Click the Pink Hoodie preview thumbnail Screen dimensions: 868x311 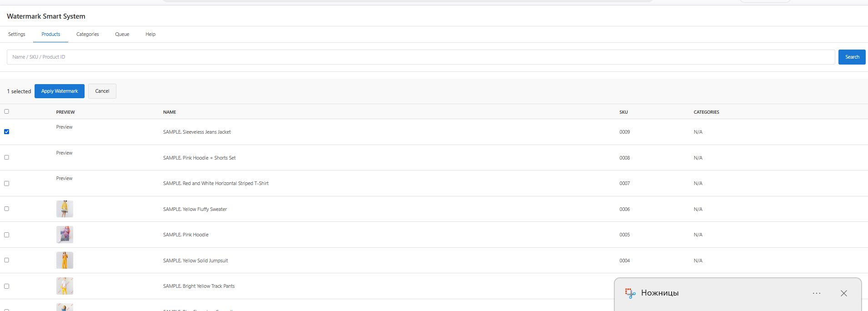point(65,235)
